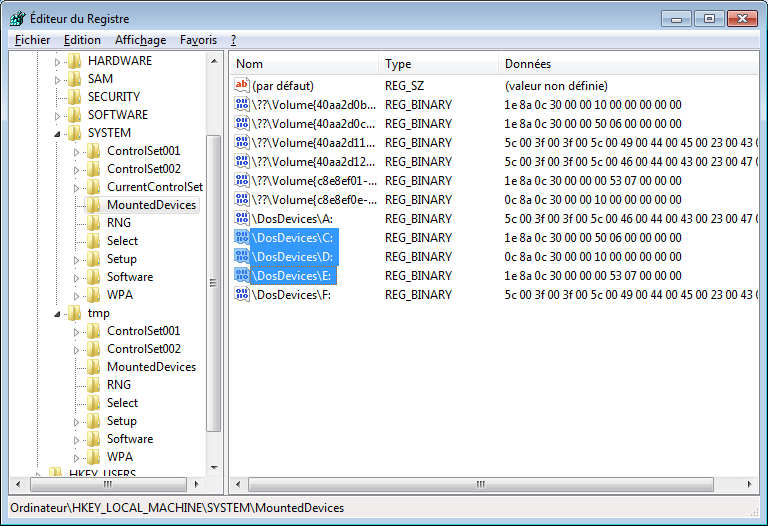Sort values by Nom column header

coord(304,64)
